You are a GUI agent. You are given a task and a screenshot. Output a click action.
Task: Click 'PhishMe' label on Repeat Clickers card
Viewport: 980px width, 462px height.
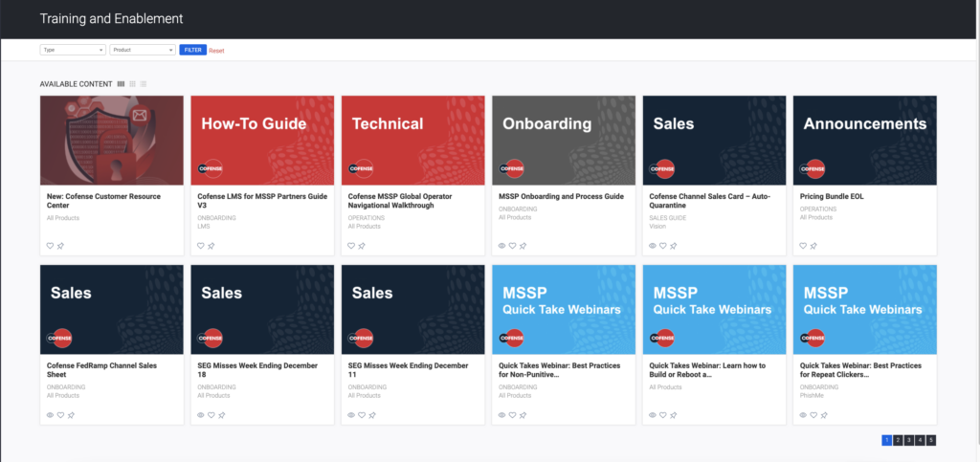pyautogui.click(x=811, y=395)
